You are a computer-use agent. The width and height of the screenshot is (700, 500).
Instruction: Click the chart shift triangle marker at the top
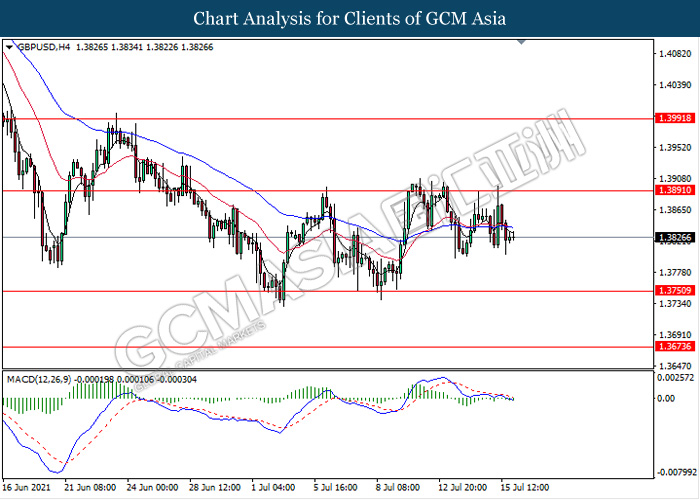tap(521, 42)
